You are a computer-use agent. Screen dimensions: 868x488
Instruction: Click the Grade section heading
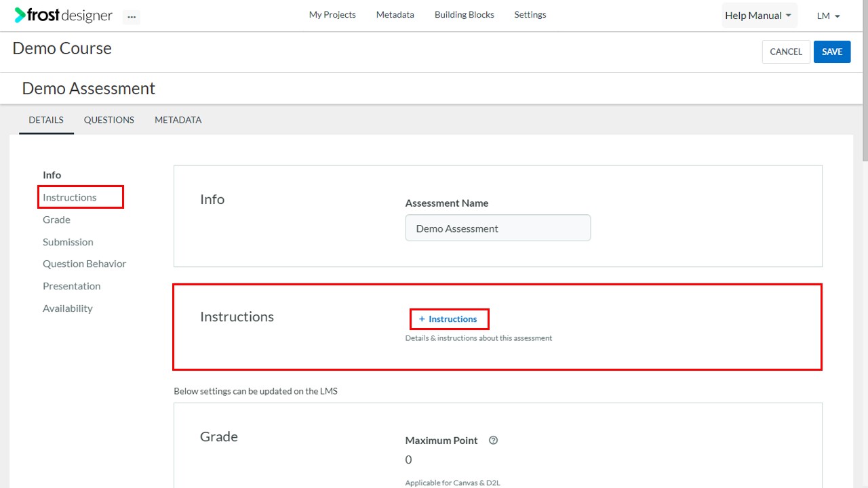pos(219,436)
